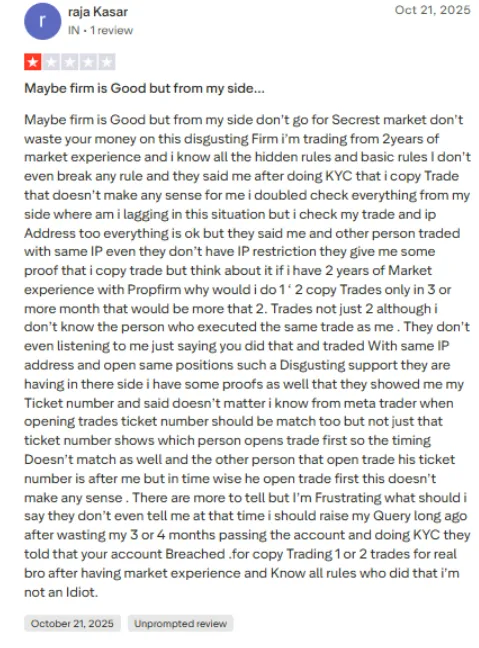Click the first red rating star
Image resolution: width=479 pixels, height=648 pixels.
point(33,62)
